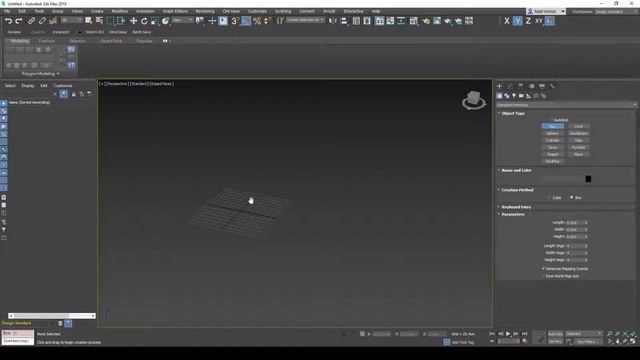
Task: Toggle the Percent Snap icon
Action: 257,21
